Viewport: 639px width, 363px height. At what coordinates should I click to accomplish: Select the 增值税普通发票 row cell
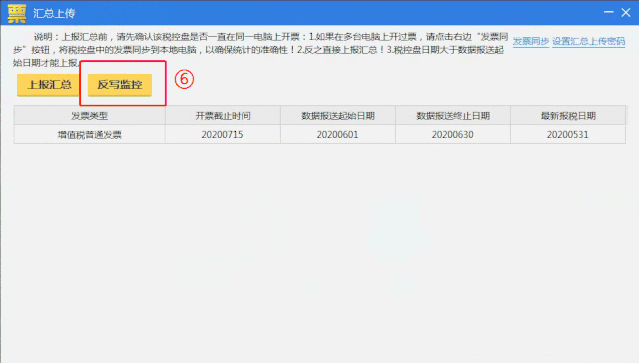(90, 134)
